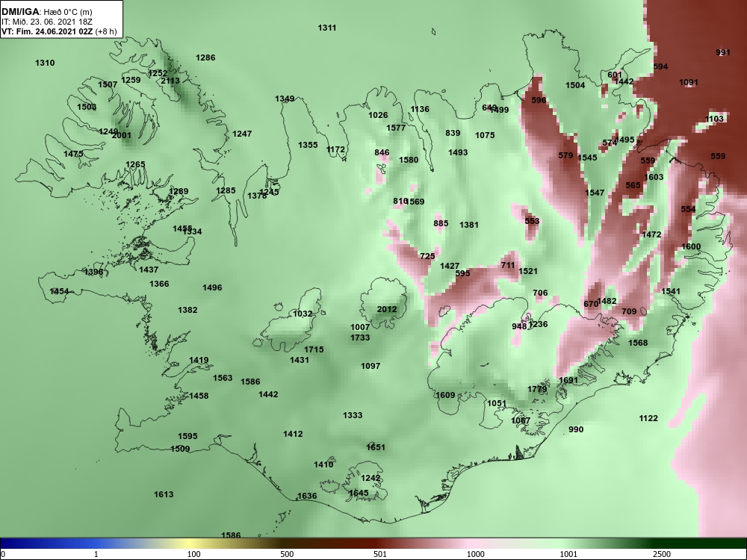Viewport: 747px width, 560px height.
Task: Pick the map value 1600
Action: click(691, 246)
